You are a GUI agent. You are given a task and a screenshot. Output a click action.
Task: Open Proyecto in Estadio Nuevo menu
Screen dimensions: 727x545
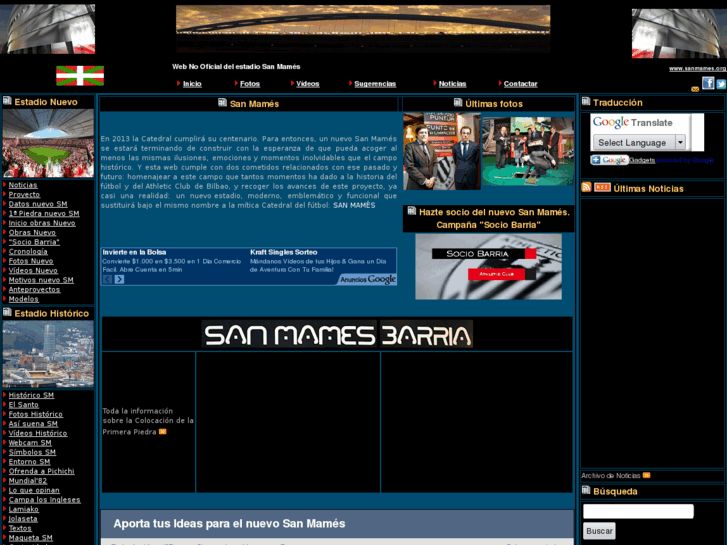coord(24,195)
